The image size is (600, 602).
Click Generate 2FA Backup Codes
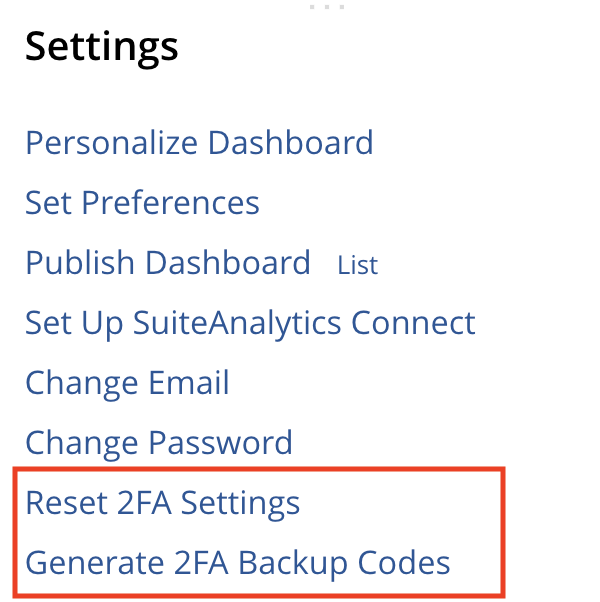click(238, 563)
